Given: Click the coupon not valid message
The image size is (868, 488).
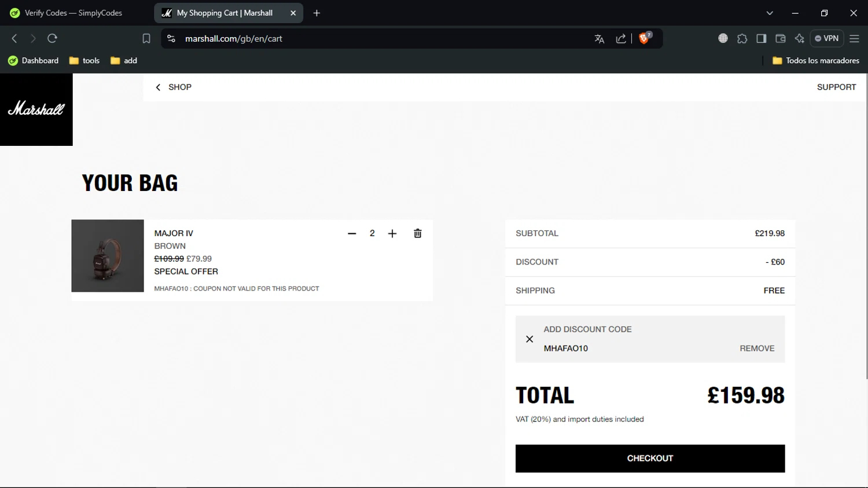Looking at the screenshot, I should tap(237, 288).
